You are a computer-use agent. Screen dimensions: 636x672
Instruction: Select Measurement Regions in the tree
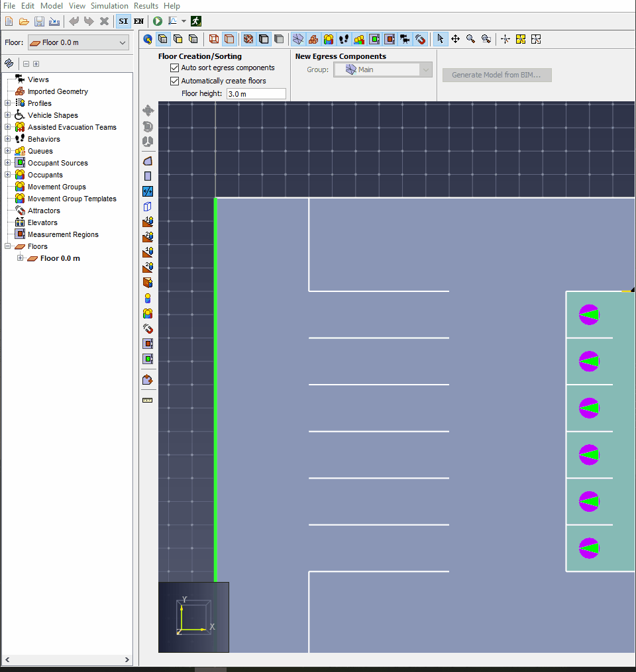(63, 234)
